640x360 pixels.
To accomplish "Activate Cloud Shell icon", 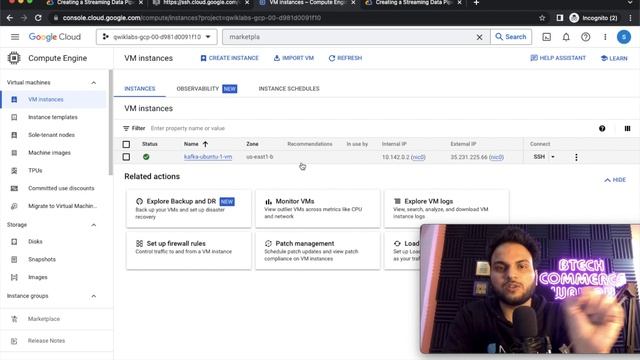I will coord(547,37).
